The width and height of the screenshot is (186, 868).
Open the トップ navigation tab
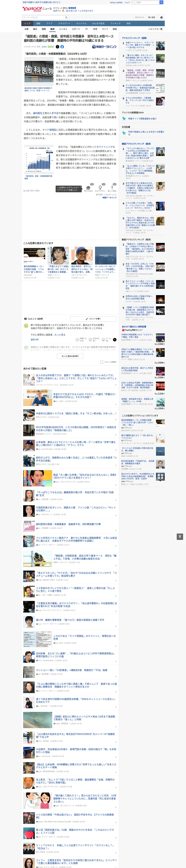click(27, 23)
